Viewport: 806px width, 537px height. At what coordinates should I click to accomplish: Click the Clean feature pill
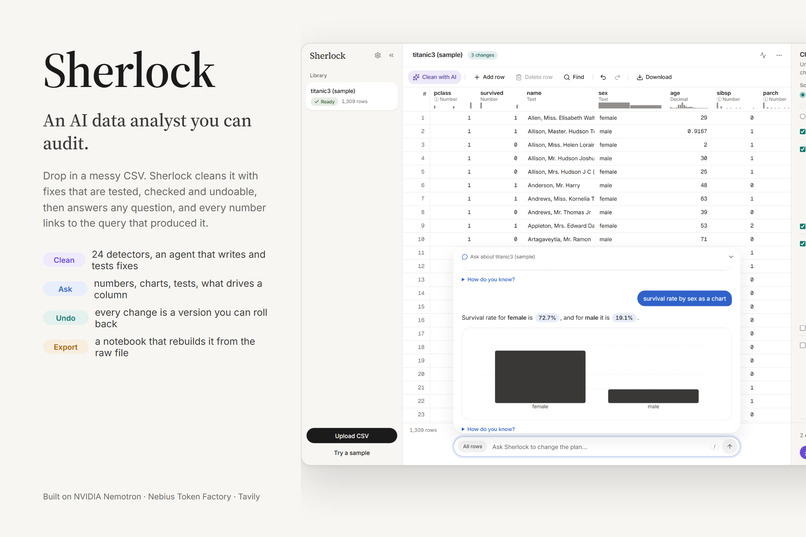(x=64, y=260)
